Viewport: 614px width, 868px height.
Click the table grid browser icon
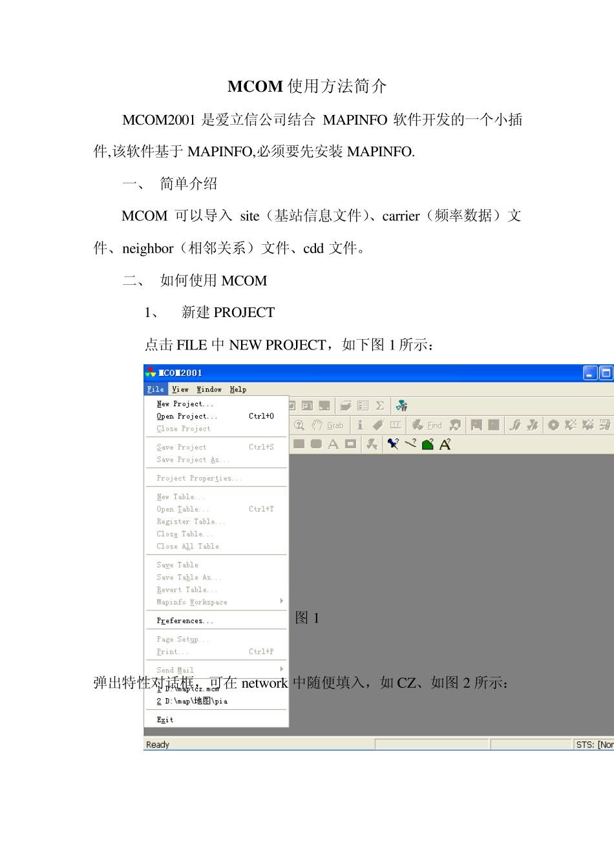363,406
